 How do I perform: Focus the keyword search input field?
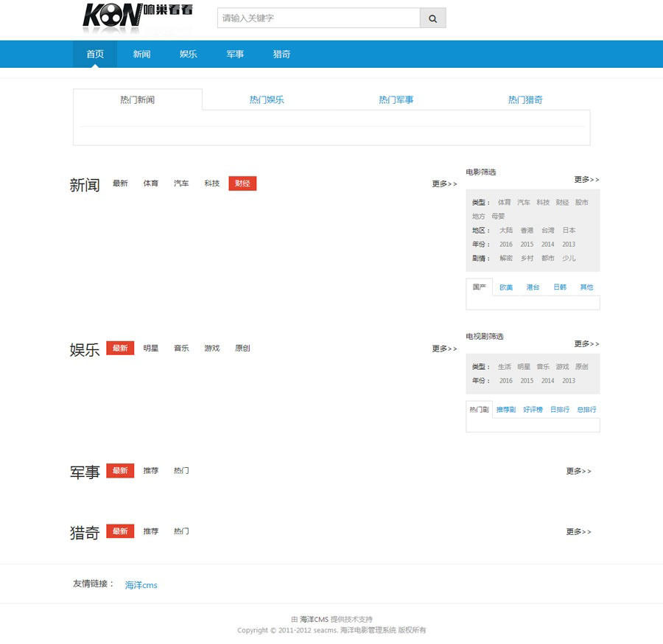319,18
